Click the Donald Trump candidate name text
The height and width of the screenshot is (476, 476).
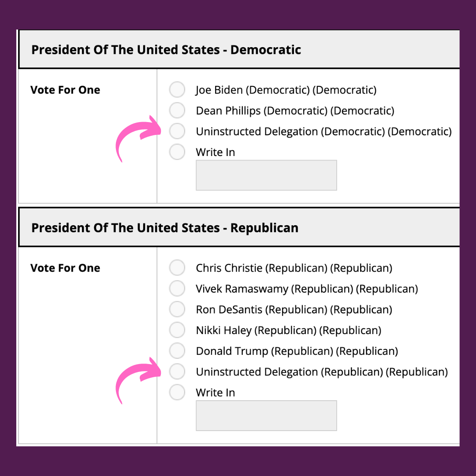(x=297, y=350)
